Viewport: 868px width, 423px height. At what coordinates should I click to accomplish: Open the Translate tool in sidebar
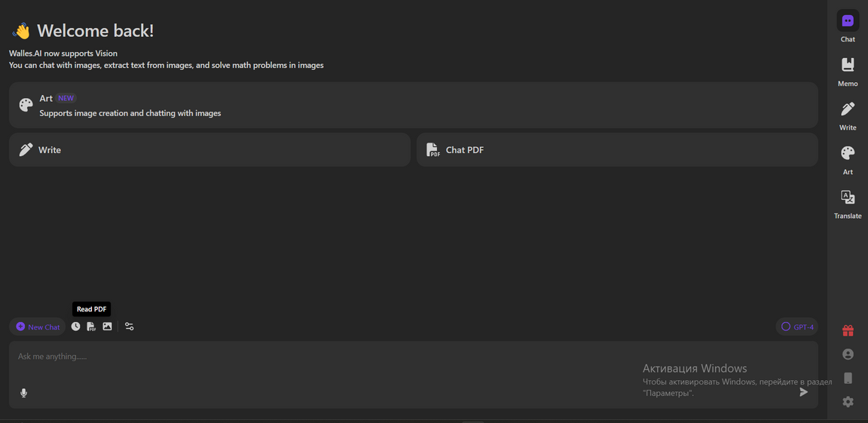[x=848, y=198]
